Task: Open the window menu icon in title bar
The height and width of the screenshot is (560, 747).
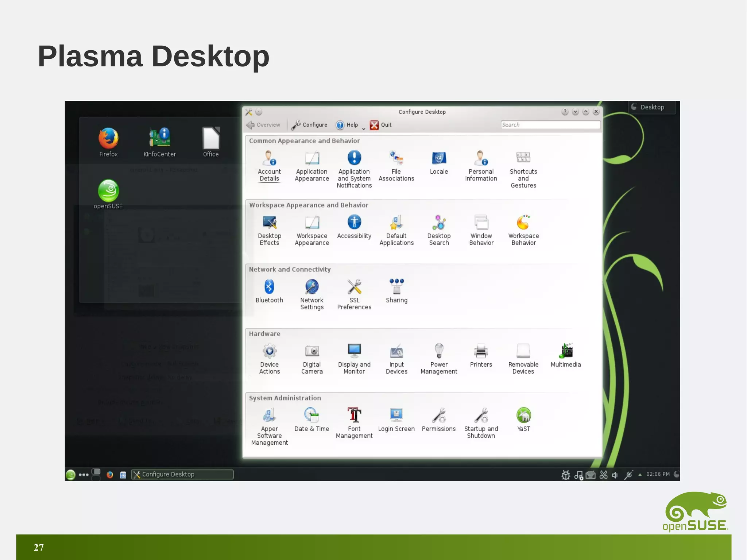Action: [x=249, y=112]
